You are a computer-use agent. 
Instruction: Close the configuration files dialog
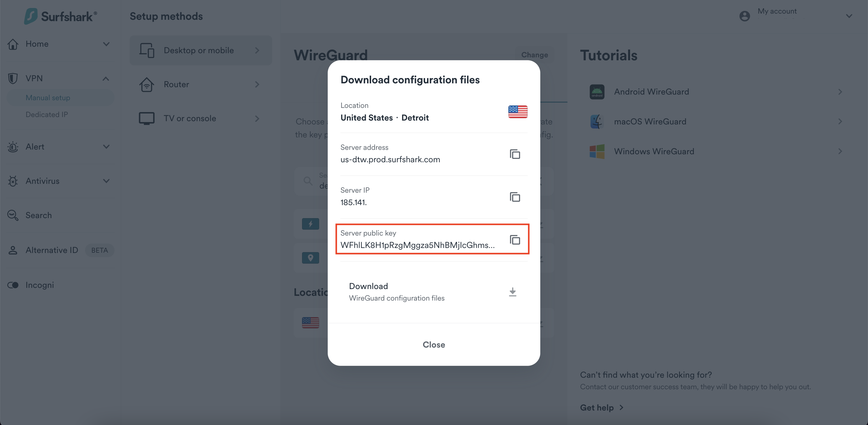434,344
